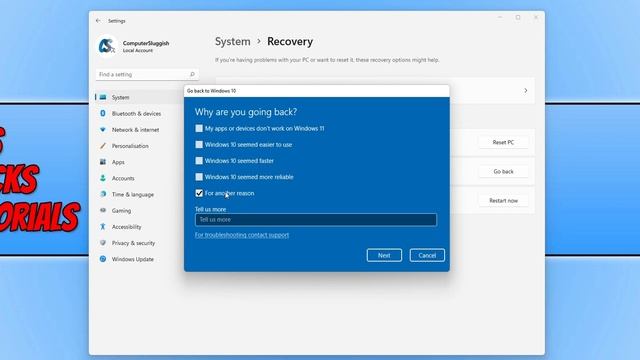Click the 'Tell us more' text box
The image size is (640, 360).
(x=316, y=220)
